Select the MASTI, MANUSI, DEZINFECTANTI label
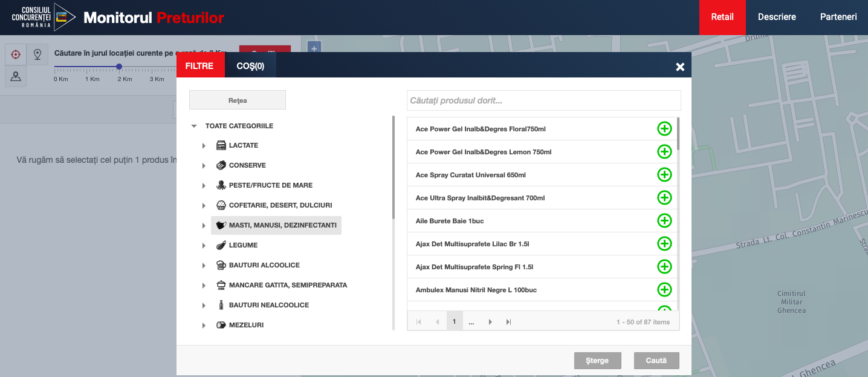 point(283,225)
